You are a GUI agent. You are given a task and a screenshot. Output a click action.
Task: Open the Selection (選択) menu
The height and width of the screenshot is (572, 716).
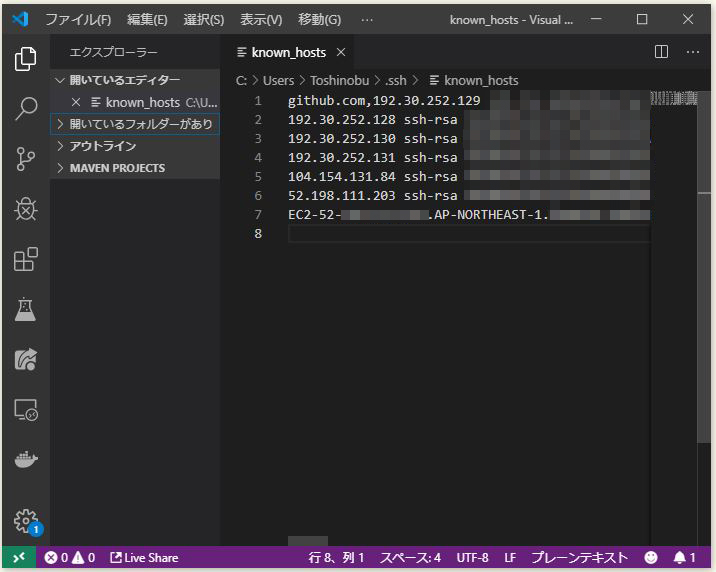click(x=204, y=20)
